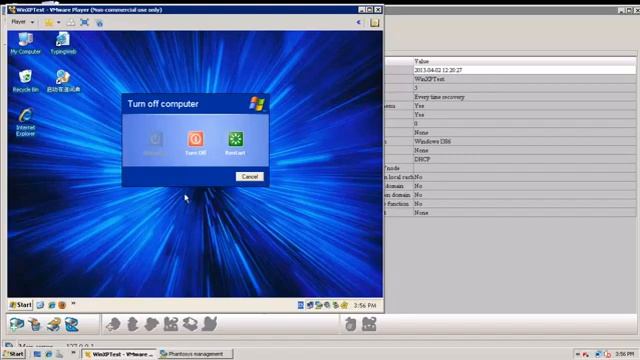
Task: Click the Value column header
Action: [x=524, y=61]
